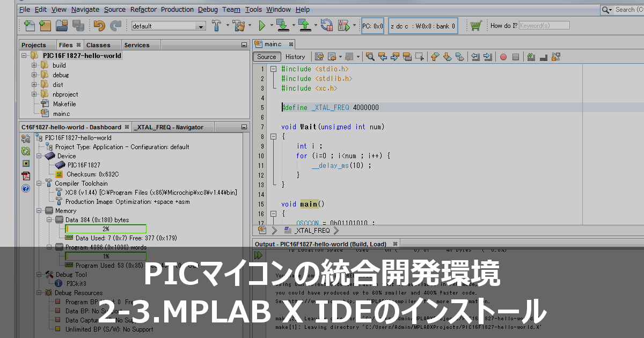Viewport: 644px width, 338px height.
Task: Open the Dashboard PDF datasheet icon
Action: click(x=25, y=176)
